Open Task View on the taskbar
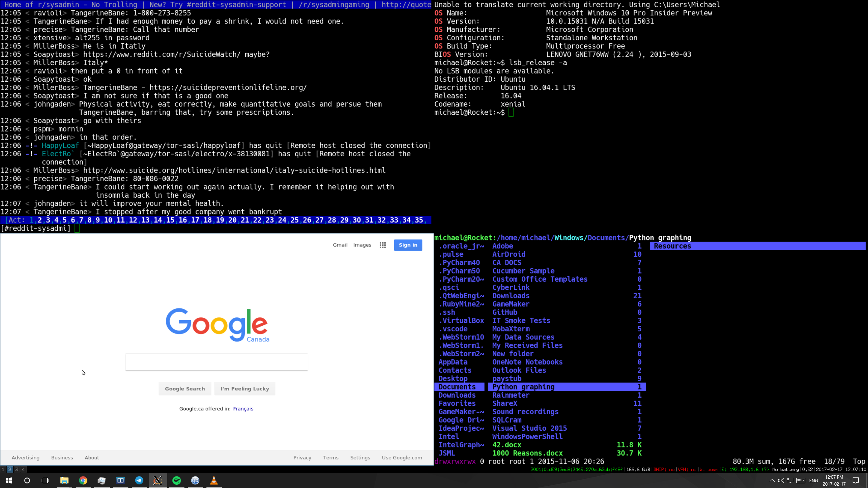 [45, 480]
